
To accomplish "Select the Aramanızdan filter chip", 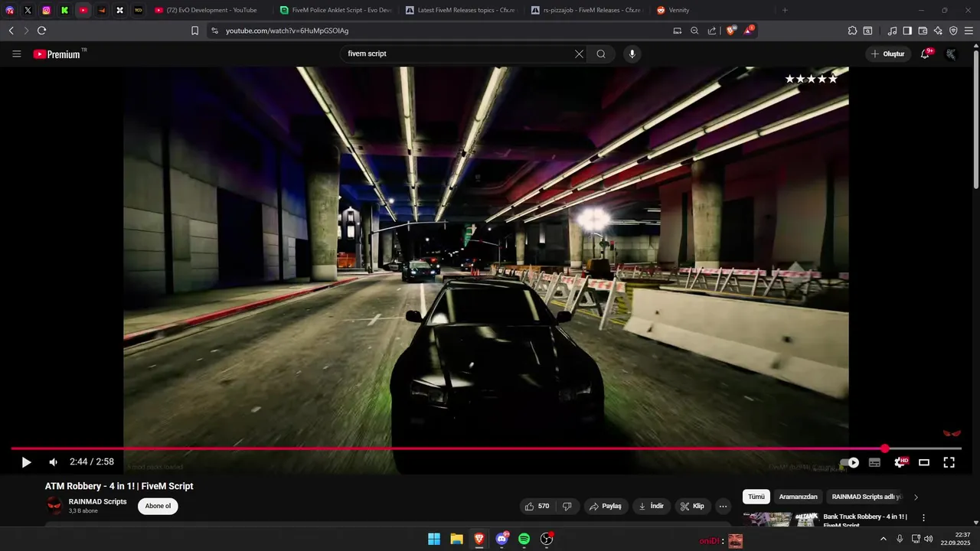I will coord(799,497).
